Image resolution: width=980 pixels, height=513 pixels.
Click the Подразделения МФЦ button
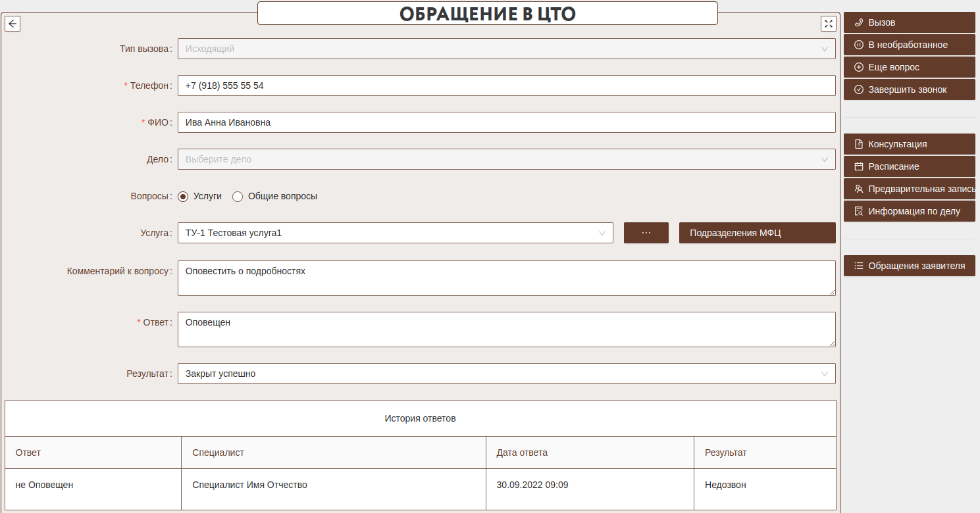point(757,233)
